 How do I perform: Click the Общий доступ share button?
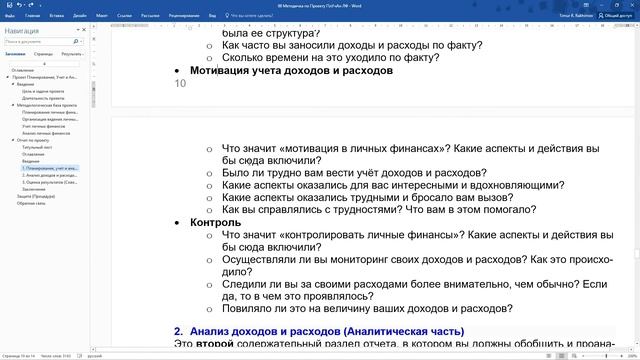[615, 16]
